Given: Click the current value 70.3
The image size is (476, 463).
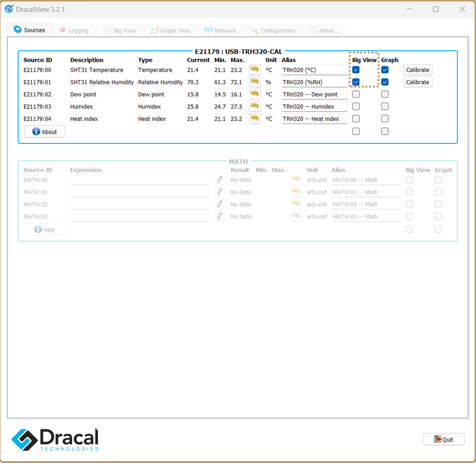Looking at the screenshot, I should (x=193, y=82).
